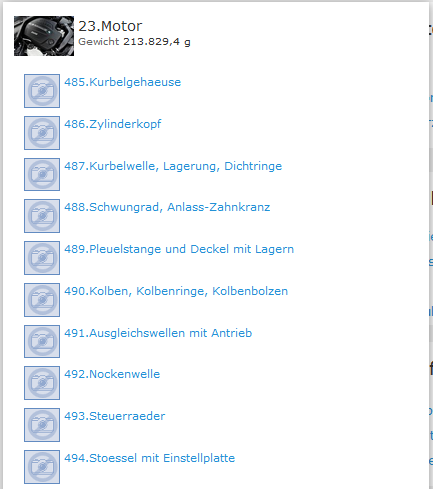433x489 pixels.
Task: Open the 493.Steuerraeder link
Action: (x=115, y=416)
